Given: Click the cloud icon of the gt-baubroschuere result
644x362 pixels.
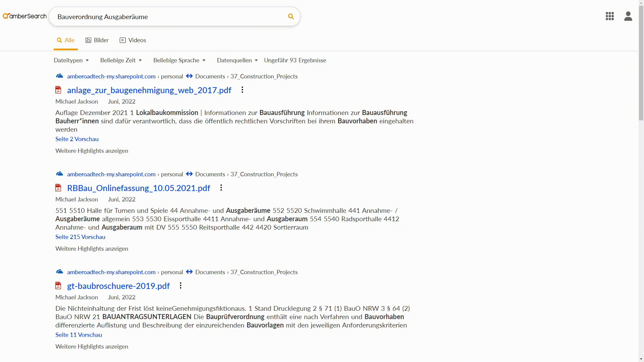Looking at the screenshot, I should click(x=59, y=272).
